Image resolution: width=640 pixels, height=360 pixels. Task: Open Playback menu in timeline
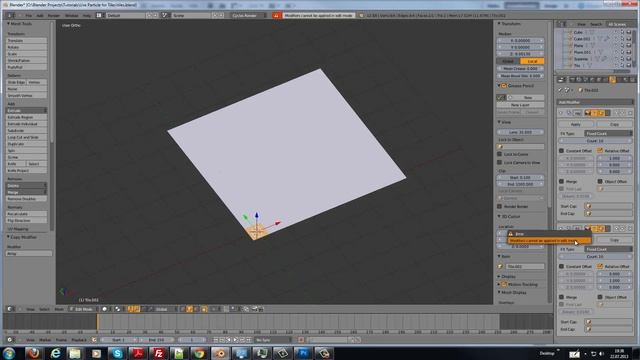click(79, 340)
